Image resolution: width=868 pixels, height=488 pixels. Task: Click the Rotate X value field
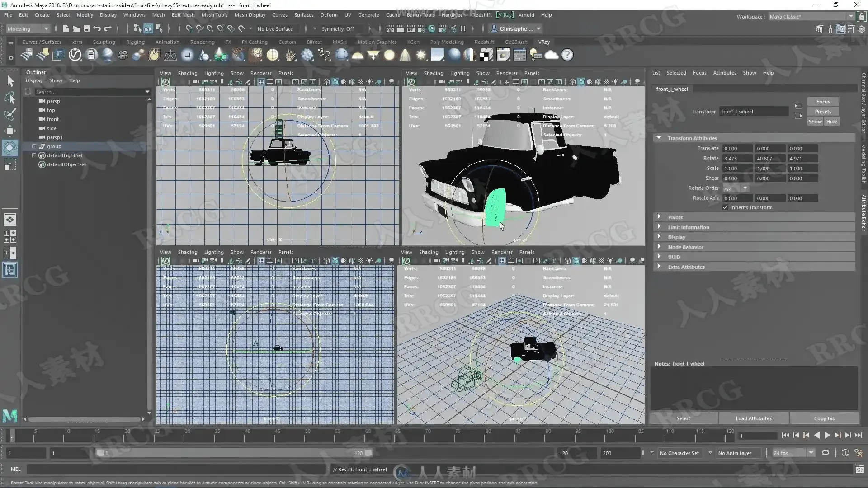click(737, 159)
